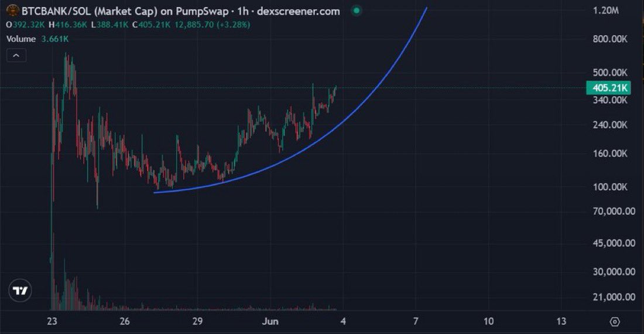Click the high value H416.36K
644x334 pixels.
tap(68, 25)
